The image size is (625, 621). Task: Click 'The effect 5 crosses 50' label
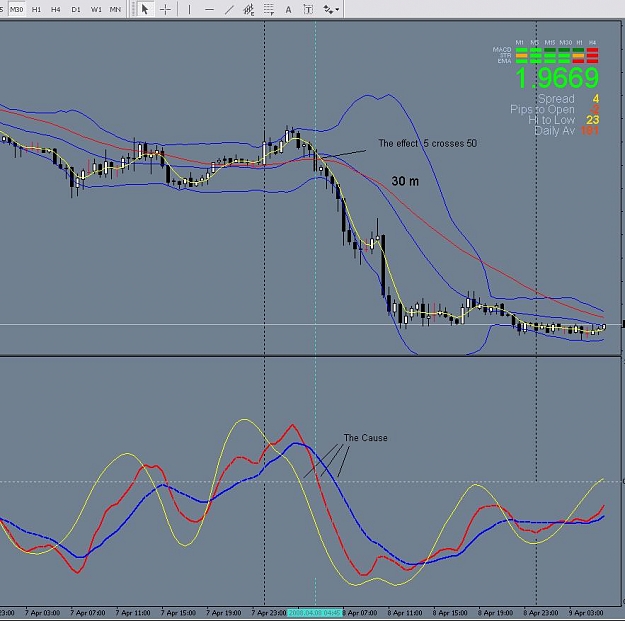coord(428,143)
